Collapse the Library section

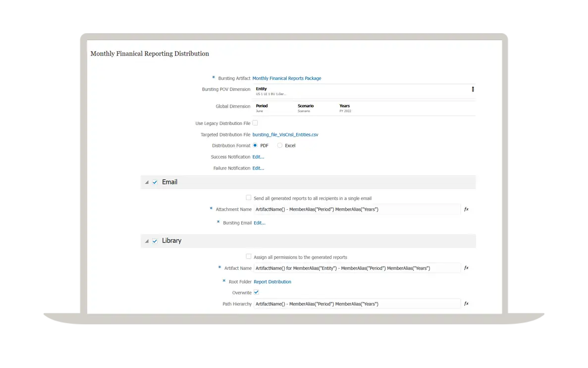(147, 241)
